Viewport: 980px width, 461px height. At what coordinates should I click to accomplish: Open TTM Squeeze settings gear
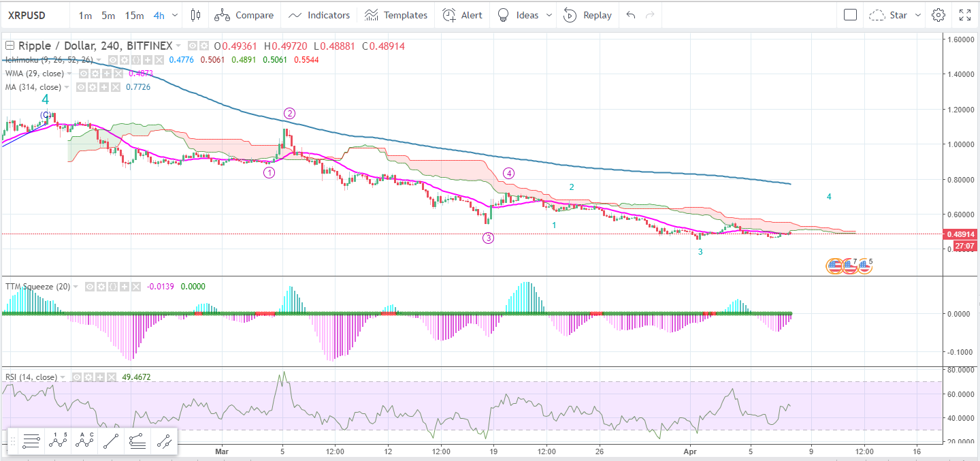(101, 287)
